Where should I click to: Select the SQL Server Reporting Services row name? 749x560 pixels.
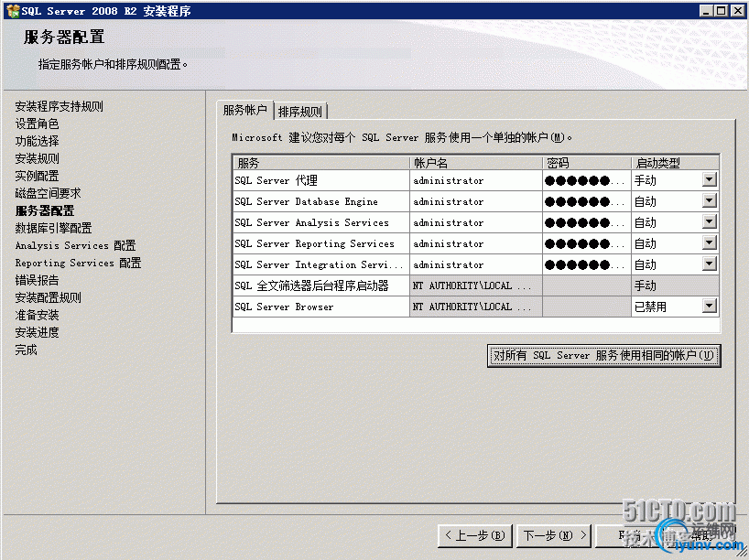tap(321, 243)
